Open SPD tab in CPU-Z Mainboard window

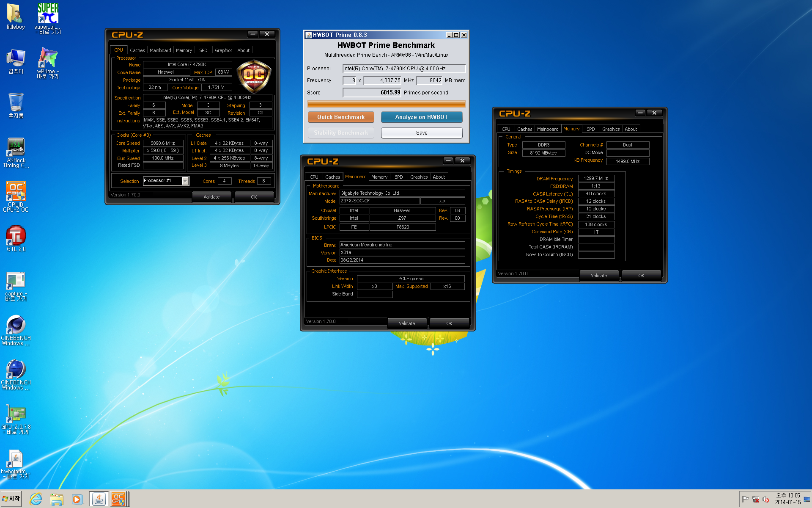[x=398, y=177]
